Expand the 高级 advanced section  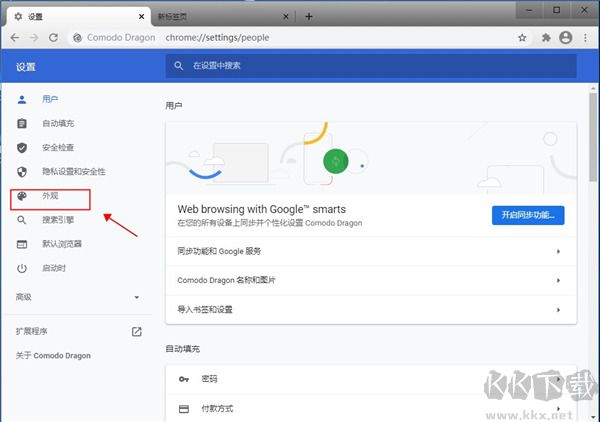pos(78,297)
